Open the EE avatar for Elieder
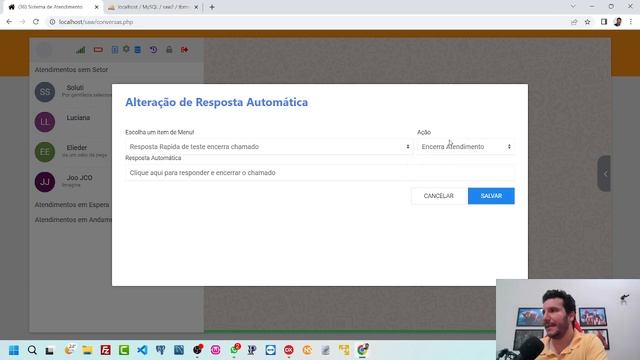The width and height of the screenshot is (640, 360). [44, 152]
